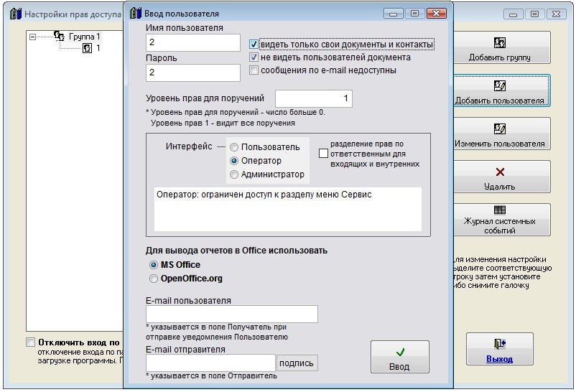Select MS Office for report output
Screen dimensions: 576x392
154,265
